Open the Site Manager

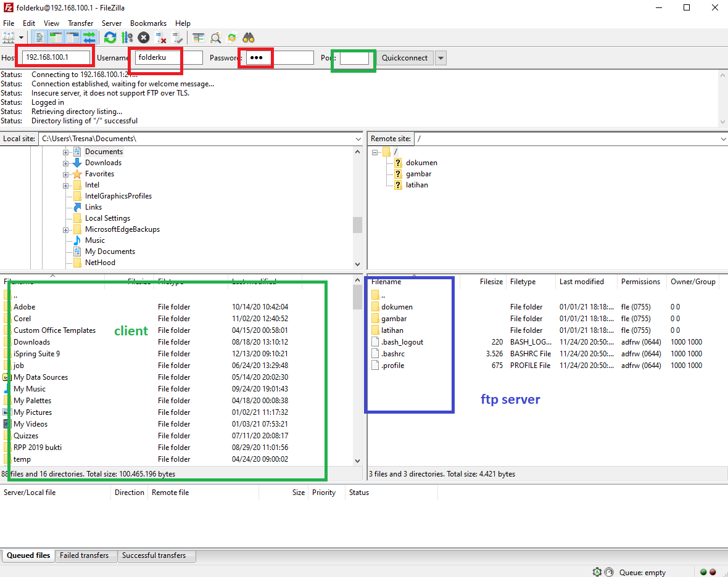click(9, 38)
